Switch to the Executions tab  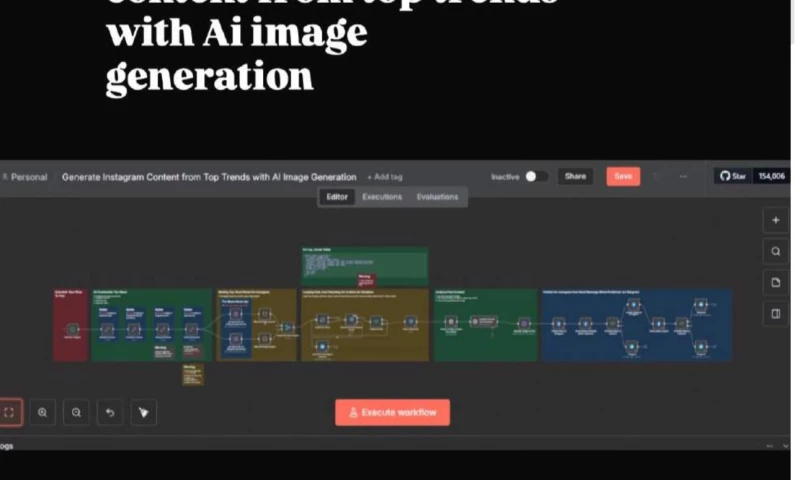coord(382,197)
